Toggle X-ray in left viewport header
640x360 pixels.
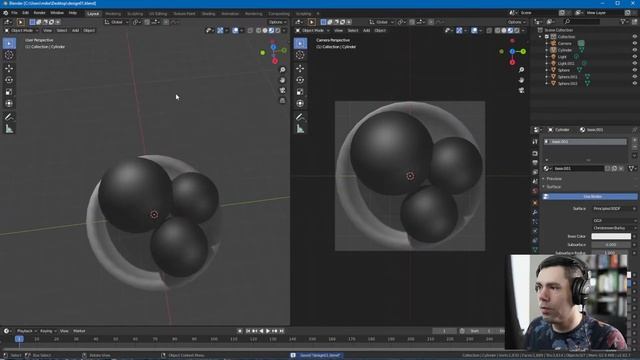(x=250, y=30)
